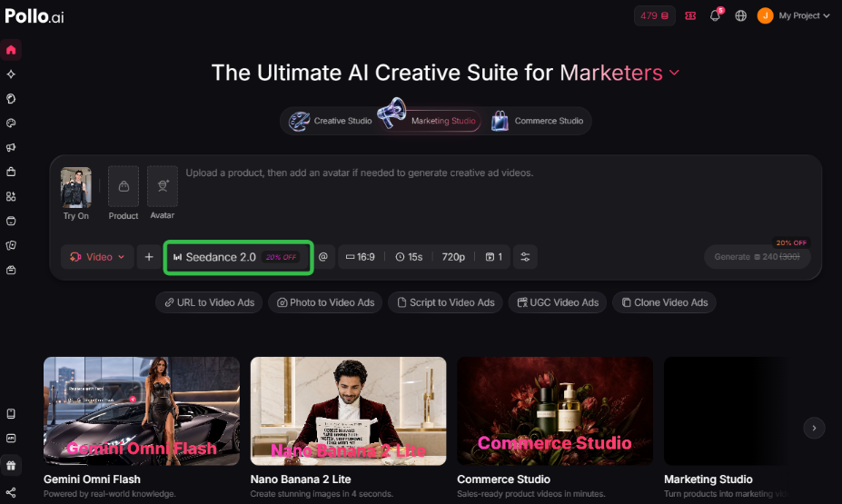The width and height of the screenshot is (842, 504).
Task: Click the URL to Video Ads button
Action: point(209,302)
